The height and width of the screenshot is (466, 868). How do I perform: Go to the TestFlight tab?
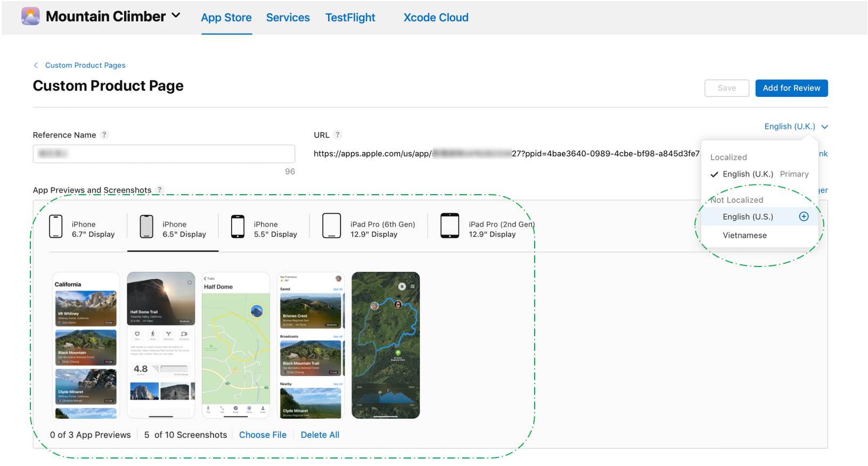coord(350,18)
